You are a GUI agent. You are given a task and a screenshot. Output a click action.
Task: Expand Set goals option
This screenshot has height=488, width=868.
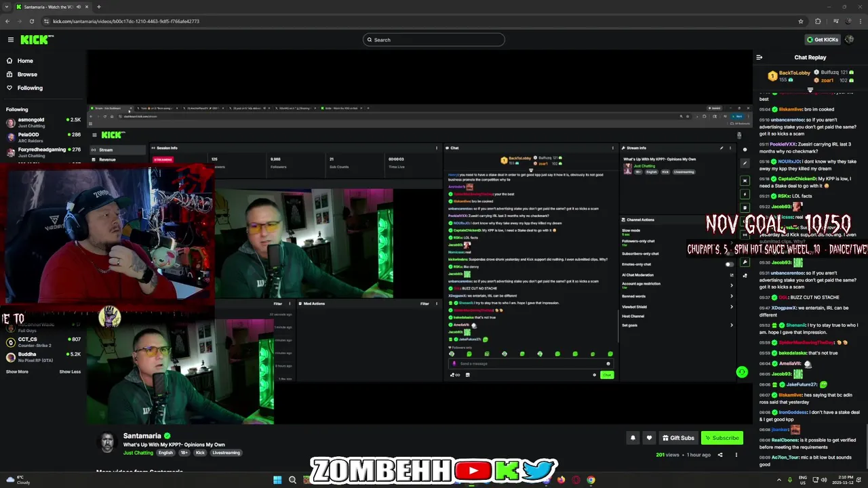[731, 325]
